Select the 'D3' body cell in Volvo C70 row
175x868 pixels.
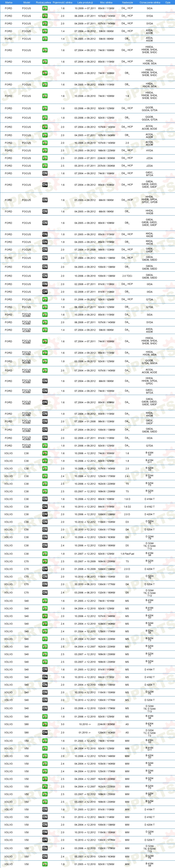tap(127, 576)
